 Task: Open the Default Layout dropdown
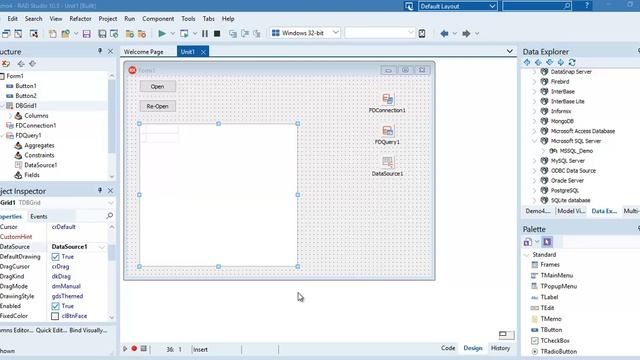point(492,6)
